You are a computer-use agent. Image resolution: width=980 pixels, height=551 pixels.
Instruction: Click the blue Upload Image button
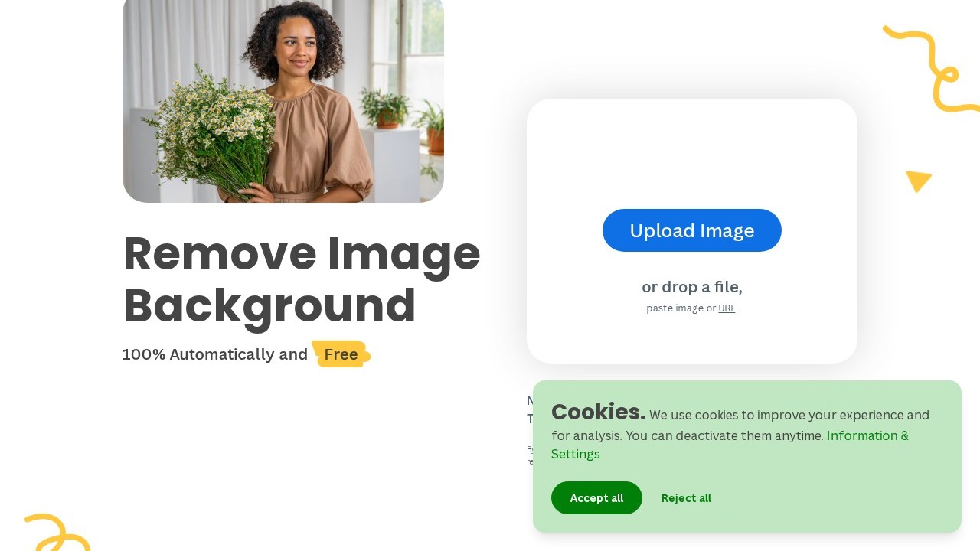(x=692, y=230)
